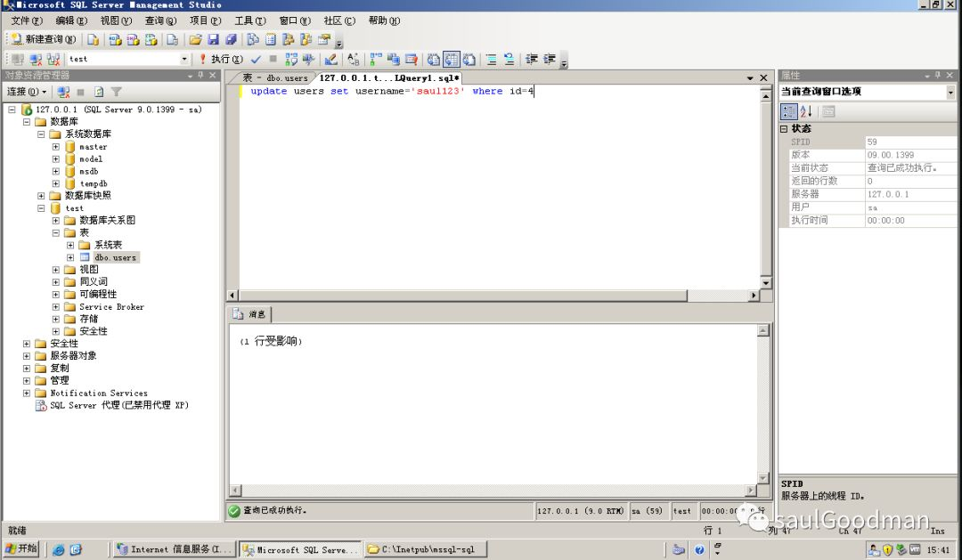Open active files dropdown arrow in tab strip
The width and height of the screenshot is (962, 560).
[x=750, y=77]
